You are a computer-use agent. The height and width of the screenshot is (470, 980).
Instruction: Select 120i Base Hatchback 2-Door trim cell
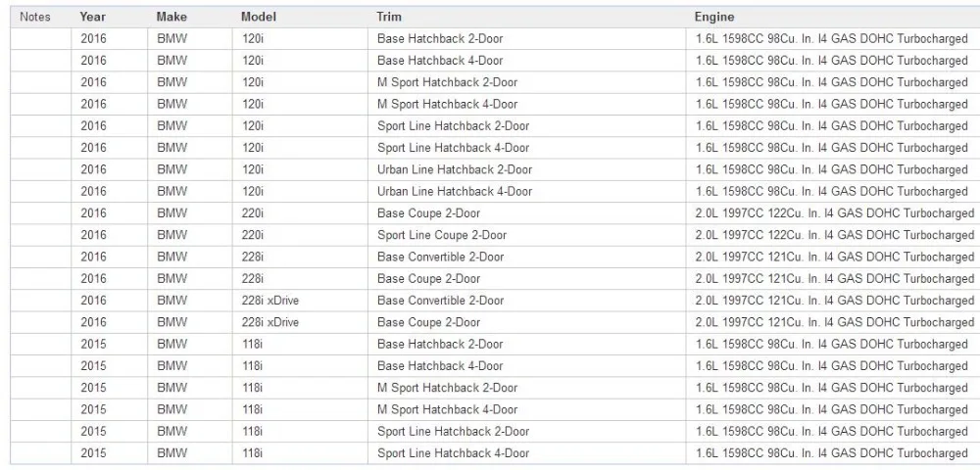click(527, 39)
